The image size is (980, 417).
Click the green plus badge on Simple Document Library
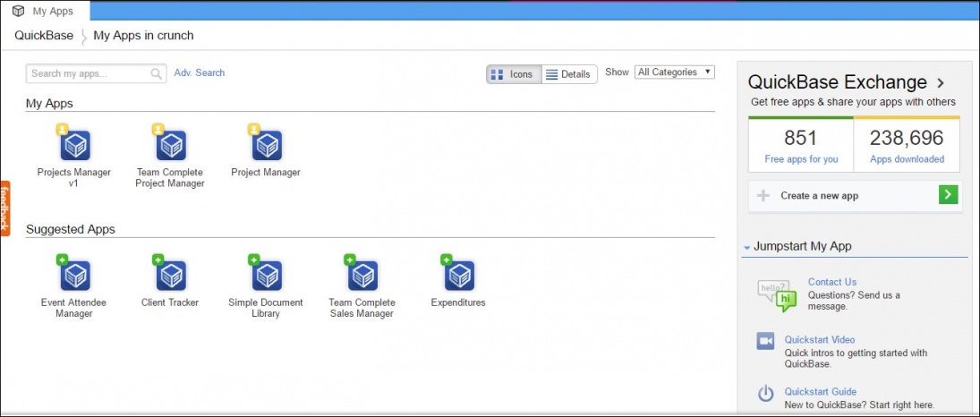tap(253, 260)
